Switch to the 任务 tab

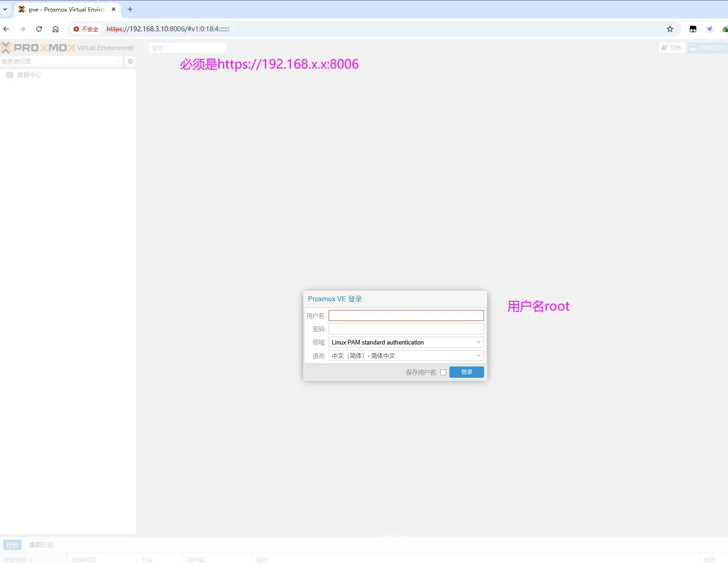click(12, 545)
